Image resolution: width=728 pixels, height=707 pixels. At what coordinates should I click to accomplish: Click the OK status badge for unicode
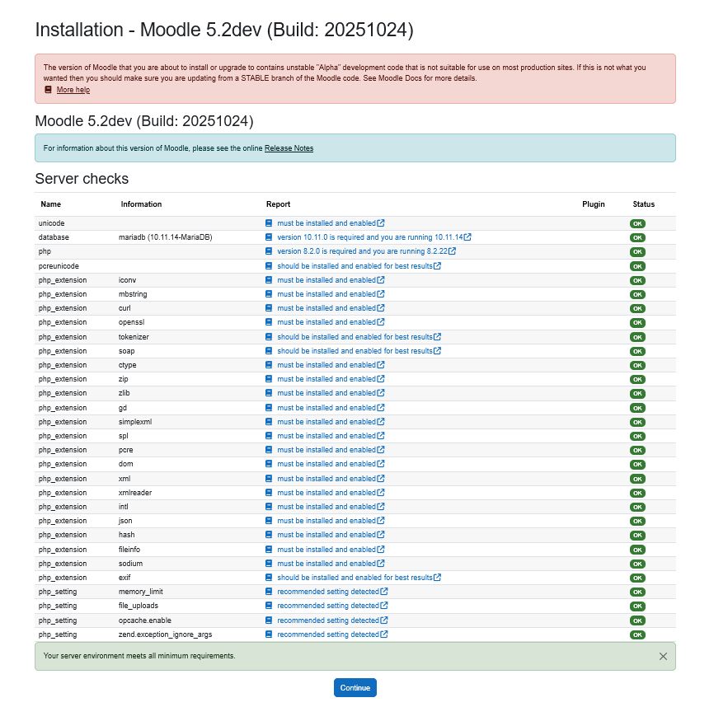(x=637, y=223)
